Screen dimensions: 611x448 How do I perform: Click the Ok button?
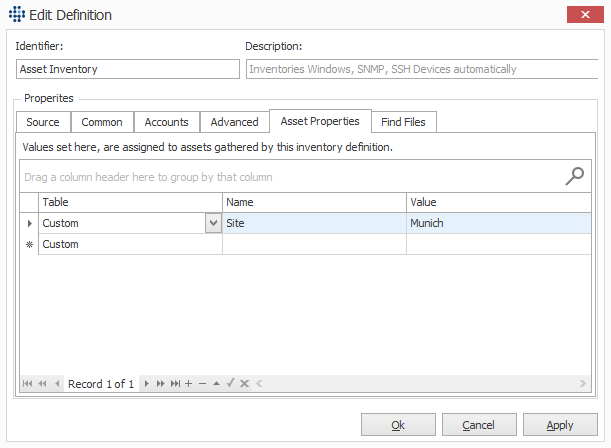[398, 425]
